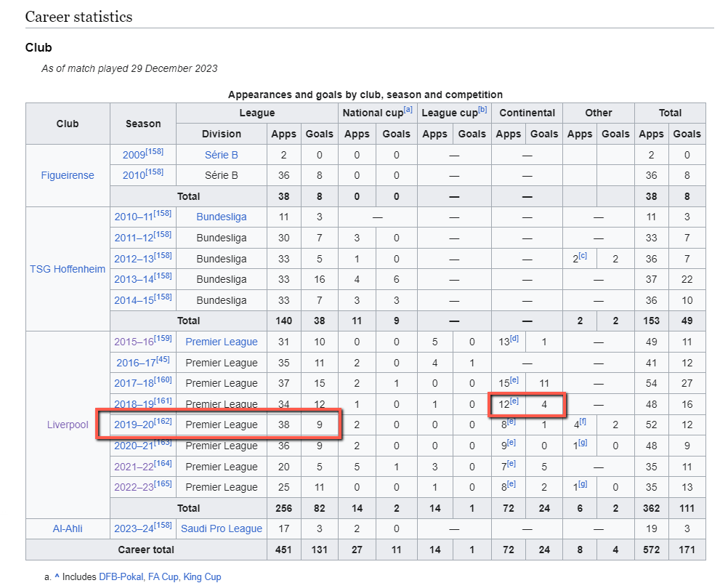Viewport: 728px width, 583px height.
Task: Click footnote [a] beside National cup
Action: click(x=408, y=110)
